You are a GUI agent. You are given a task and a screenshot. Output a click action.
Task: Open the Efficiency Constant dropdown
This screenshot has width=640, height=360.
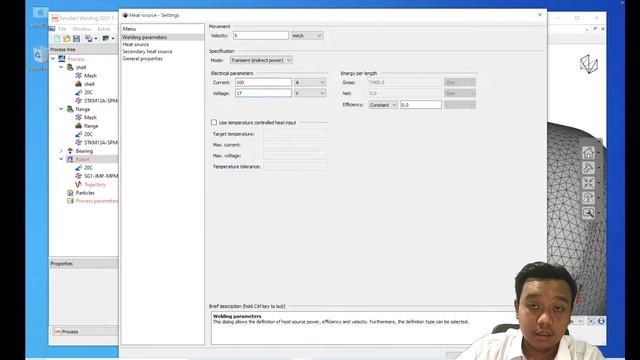click(383, 105)
